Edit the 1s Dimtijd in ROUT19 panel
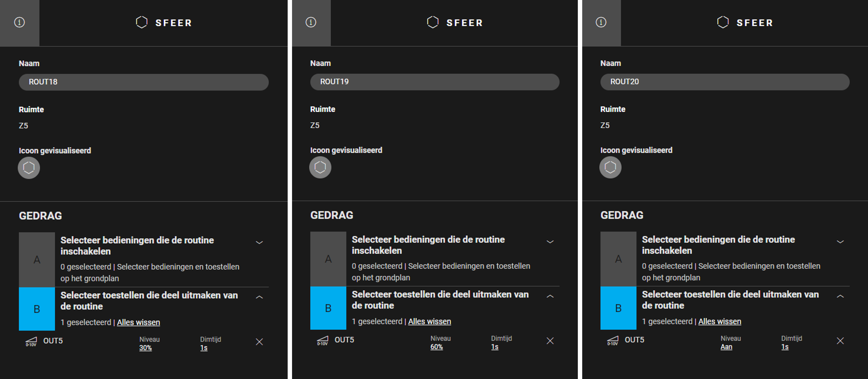Viewport: 868px width, 379px height. click(495, 347)
